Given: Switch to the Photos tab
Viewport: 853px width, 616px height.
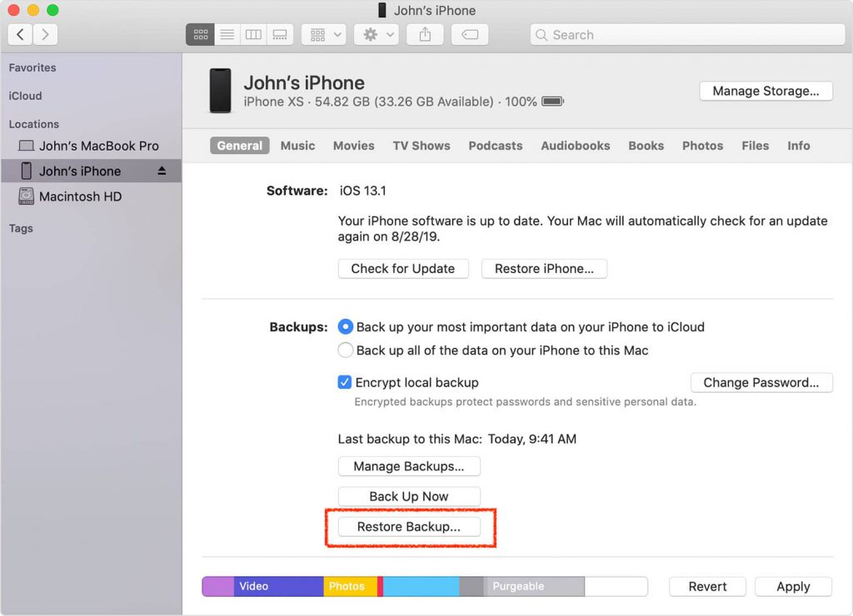Looking at the screenshot, I should click(x=703, y=146).
